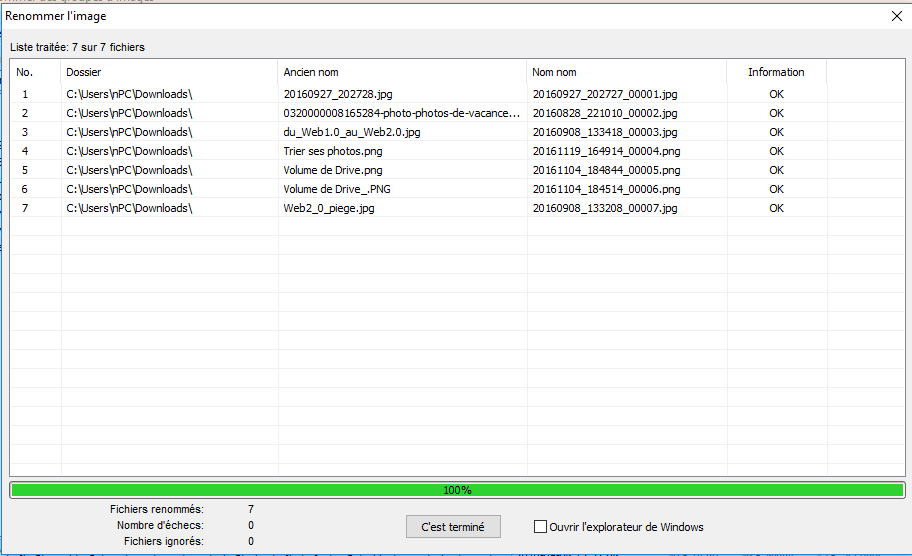Click the 'C'est terminé' button
This screenshot has width=912, height=556.
coord(453,527)
